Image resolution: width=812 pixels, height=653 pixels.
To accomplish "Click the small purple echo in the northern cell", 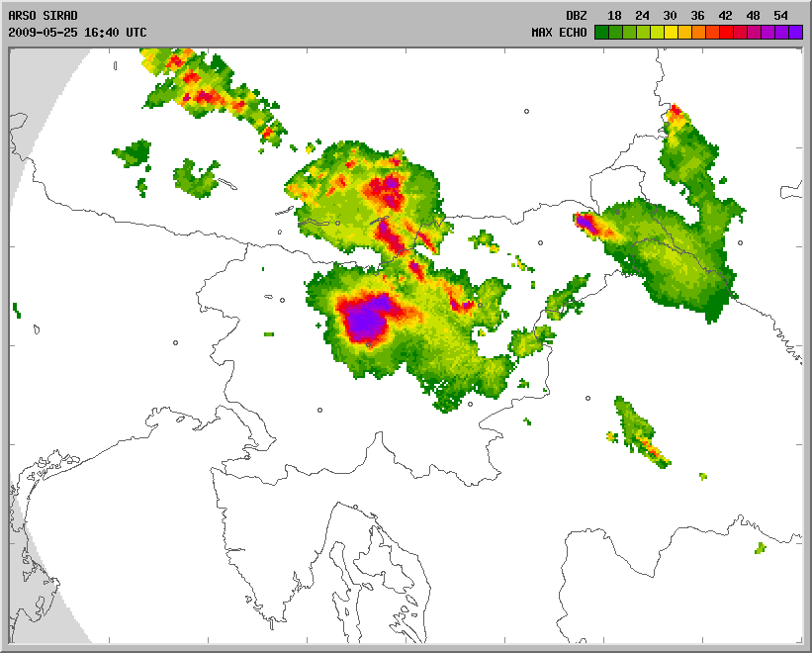I will click(393, 183).
